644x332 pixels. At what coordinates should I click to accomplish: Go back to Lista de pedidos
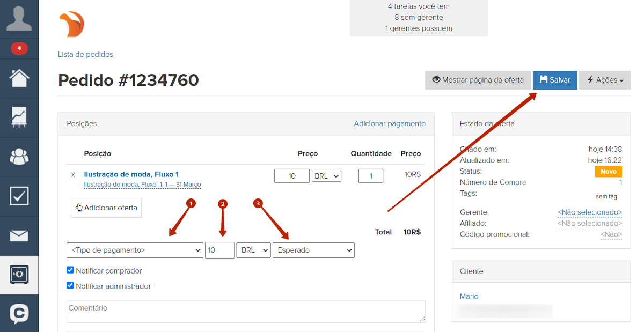[x=85, y=54]
